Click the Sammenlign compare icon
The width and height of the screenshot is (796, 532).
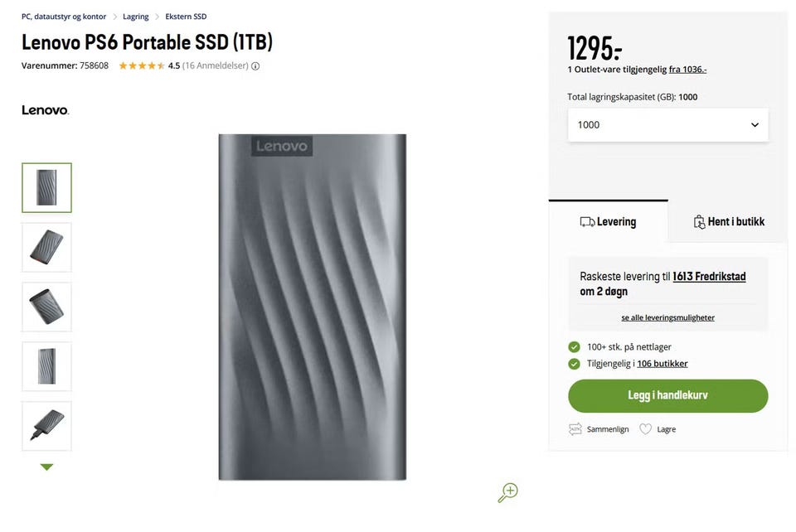[x=575, y=429]
